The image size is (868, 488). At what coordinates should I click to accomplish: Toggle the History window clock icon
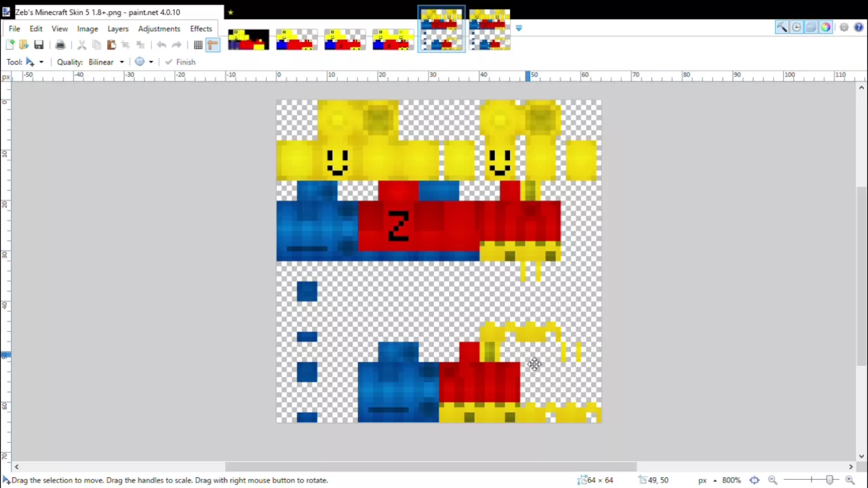pos(796,27)
